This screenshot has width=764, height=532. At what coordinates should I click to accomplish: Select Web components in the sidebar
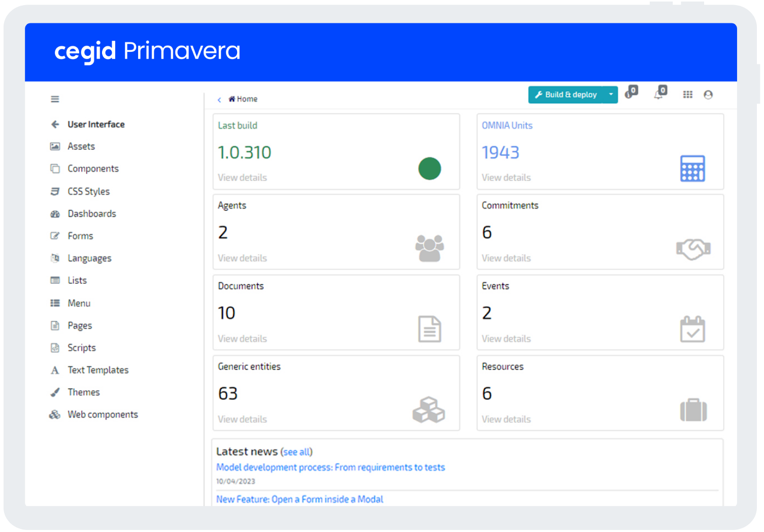pos(103,415)
